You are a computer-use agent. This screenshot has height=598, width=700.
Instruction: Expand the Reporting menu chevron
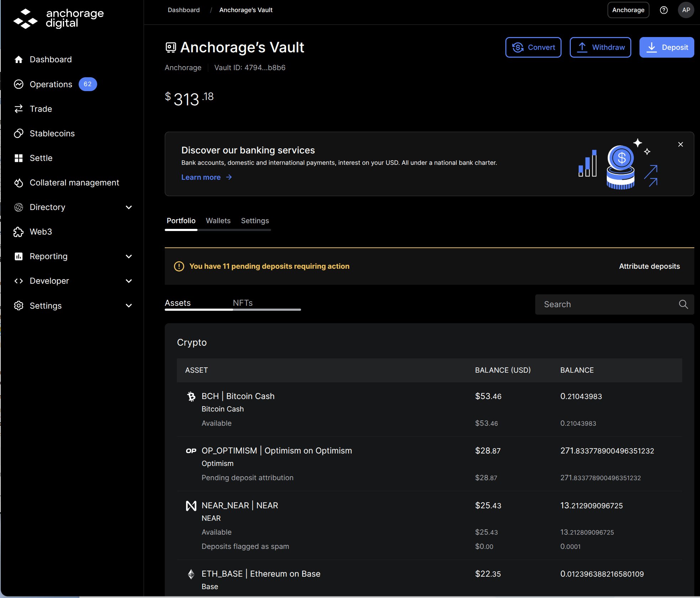click(129, 256)
